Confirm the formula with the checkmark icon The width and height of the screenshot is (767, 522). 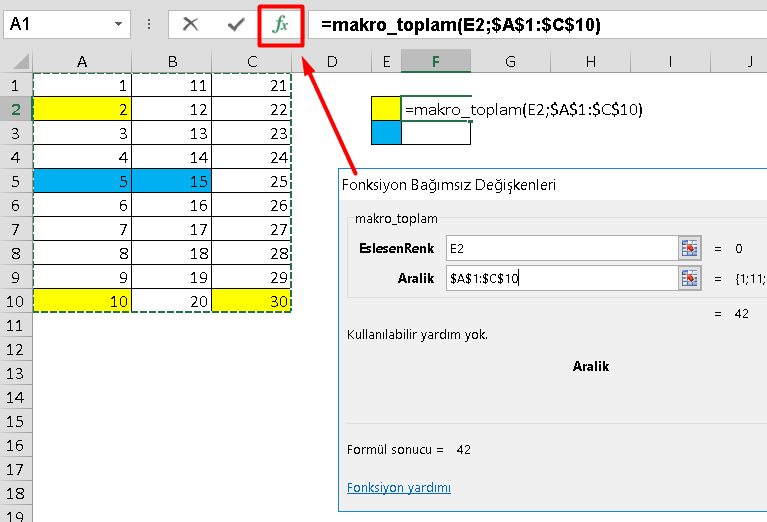(236, 24)
